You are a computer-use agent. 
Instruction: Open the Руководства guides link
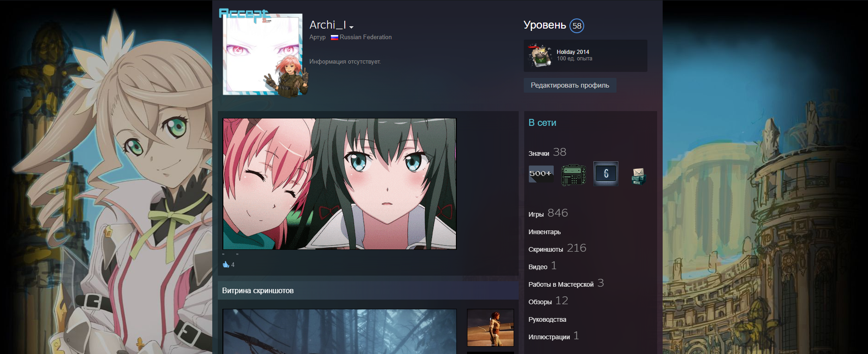pyautogui.click(x=547, y=319)
